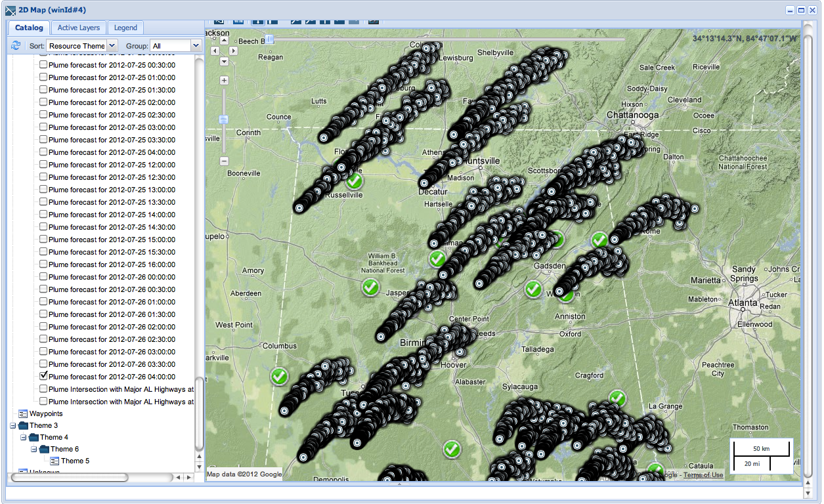Click catalog horizontal scroll left arrow
The height and width of the screenshot is (504, 824).
(x=179, y=477)
